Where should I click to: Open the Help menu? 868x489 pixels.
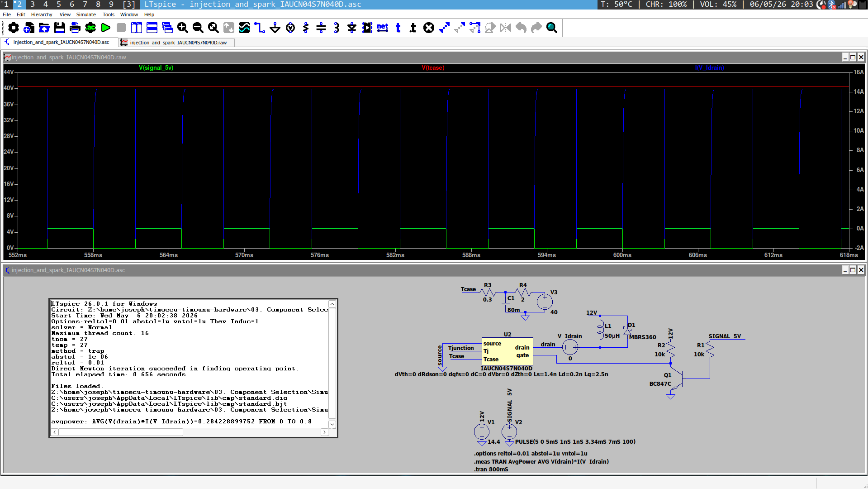tap(149, 14)
